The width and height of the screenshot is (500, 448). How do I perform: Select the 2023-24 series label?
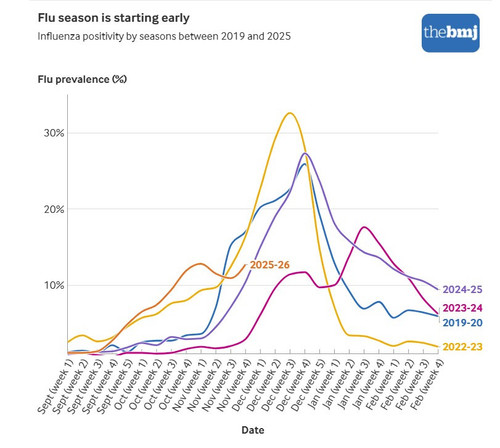[462, 308]
